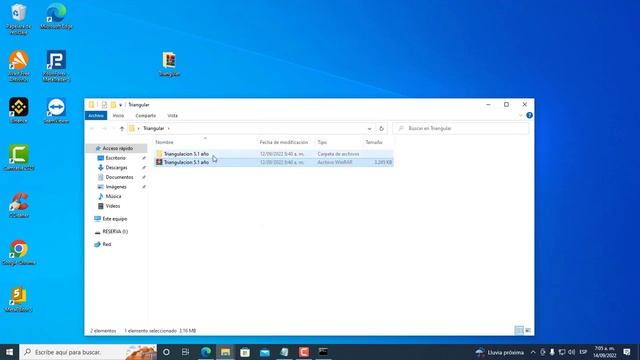Expand the ribbon with the chevron

[520, 116]
